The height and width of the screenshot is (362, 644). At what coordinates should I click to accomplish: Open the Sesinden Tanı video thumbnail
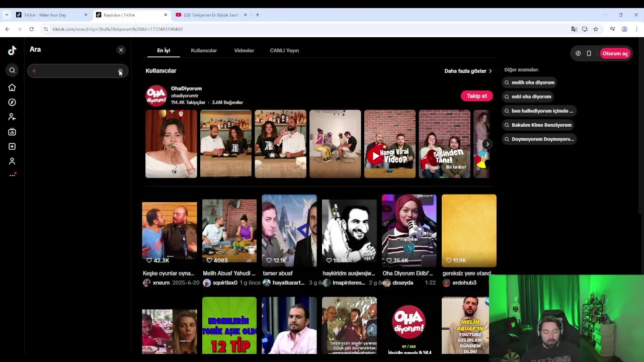444,144
